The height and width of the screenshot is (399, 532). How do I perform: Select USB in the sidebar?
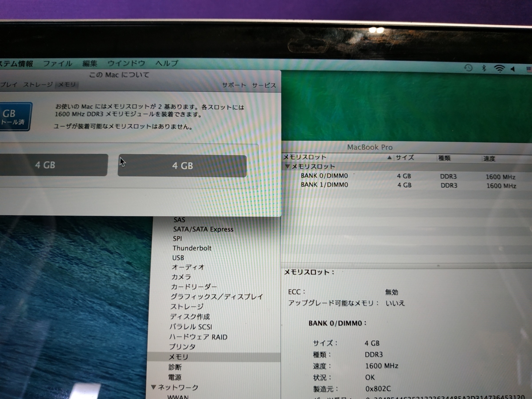coord(178,258)
